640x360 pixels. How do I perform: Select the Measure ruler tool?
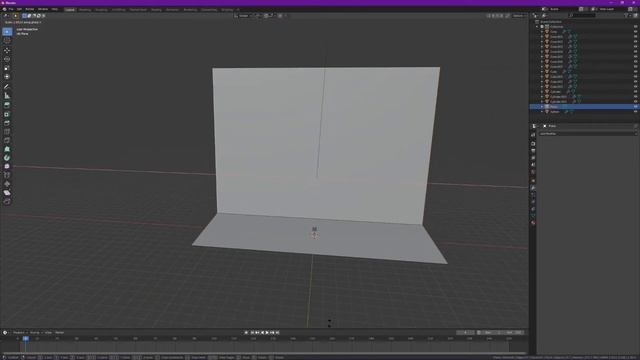[x=7, y=96]
